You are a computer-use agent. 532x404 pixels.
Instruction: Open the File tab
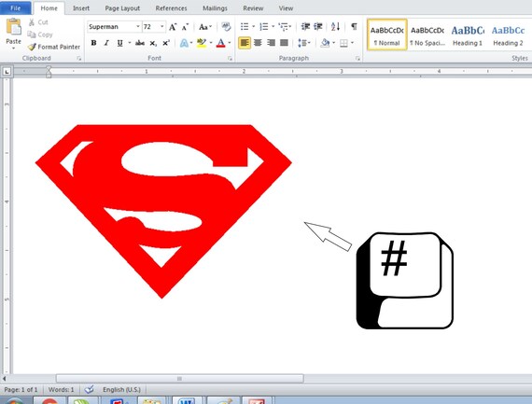click(16, 7)
